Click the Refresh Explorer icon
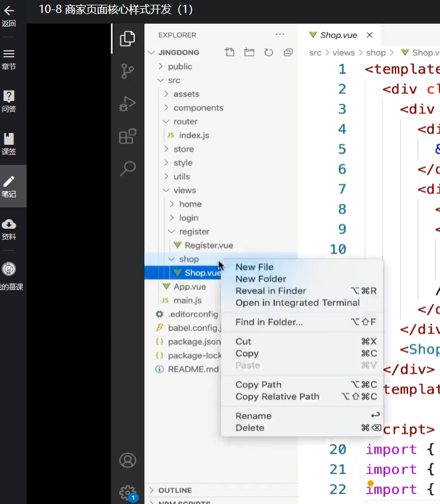 pyautogui.click(x=268, y=52)
